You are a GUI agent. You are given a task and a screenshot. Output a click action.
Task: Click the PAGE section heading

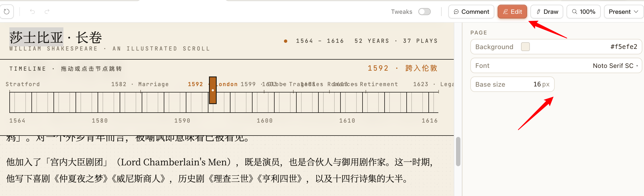(479, 33)
